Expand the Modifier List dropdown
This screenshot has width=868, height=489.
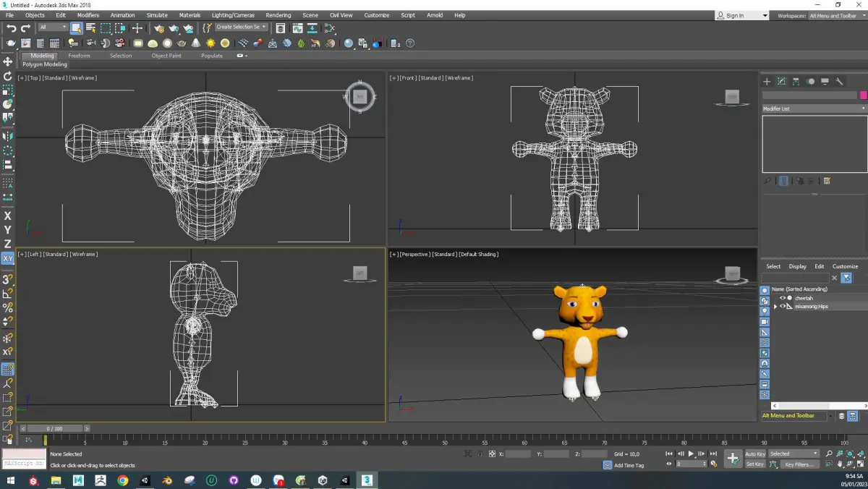pyautogui.click(x=814, y=109)
